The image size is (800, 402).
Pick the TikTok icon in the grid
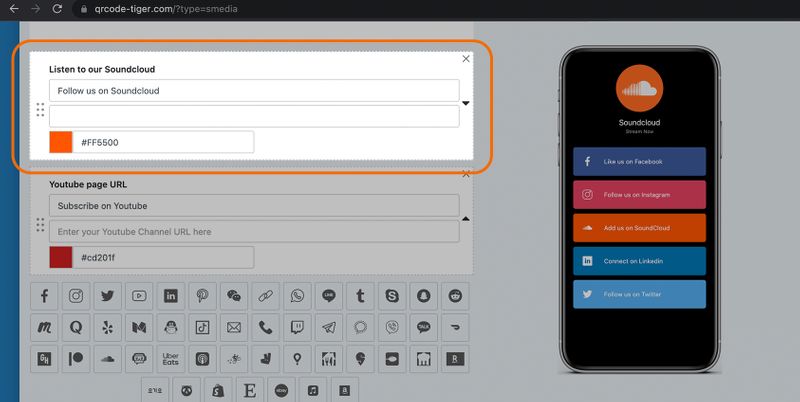click(203, 327)
